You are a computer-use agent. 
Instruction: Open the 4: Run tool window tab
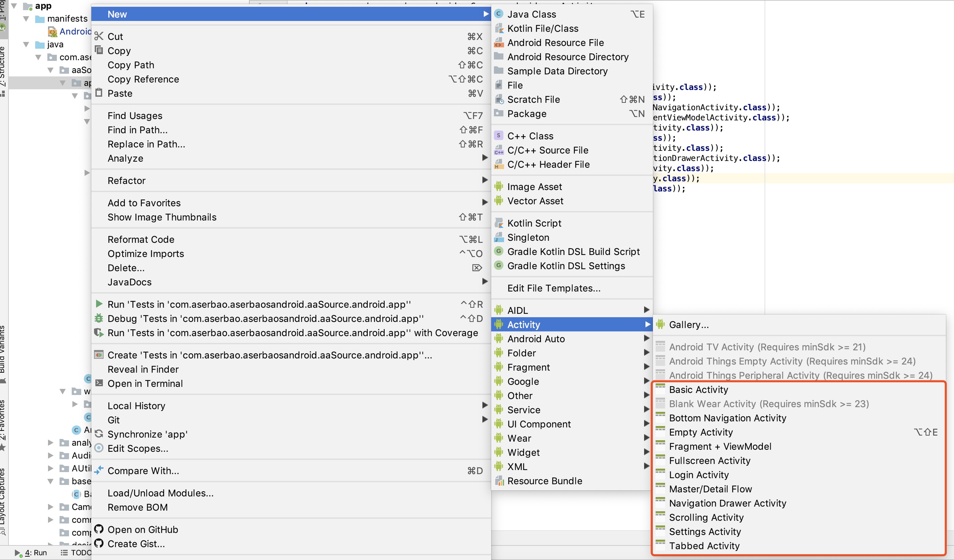pos(31,553)
